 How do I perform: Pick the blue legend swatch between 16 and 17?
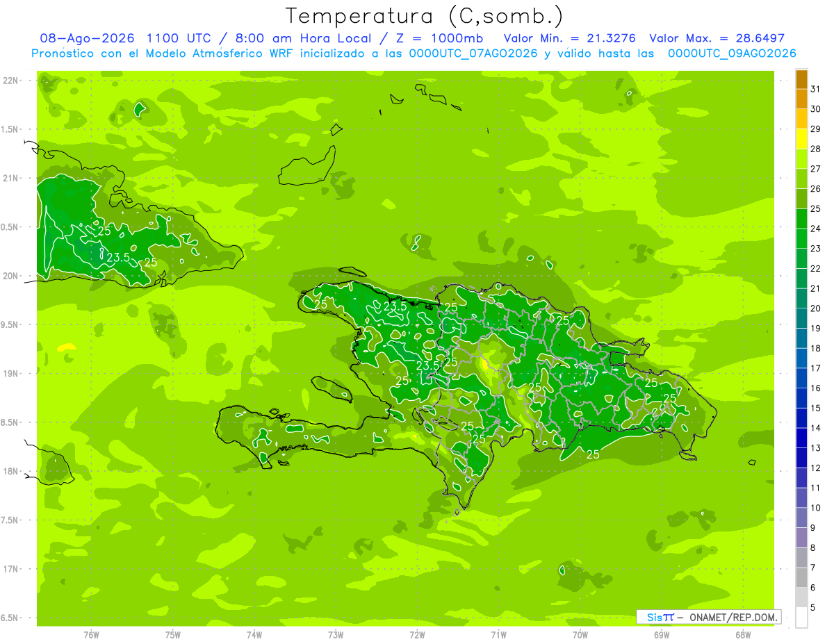pos(801,378)
